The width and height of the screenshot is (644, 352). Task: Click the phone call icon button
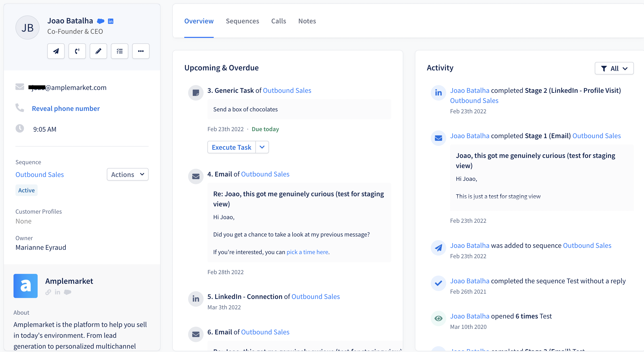[x=77, y=51]
